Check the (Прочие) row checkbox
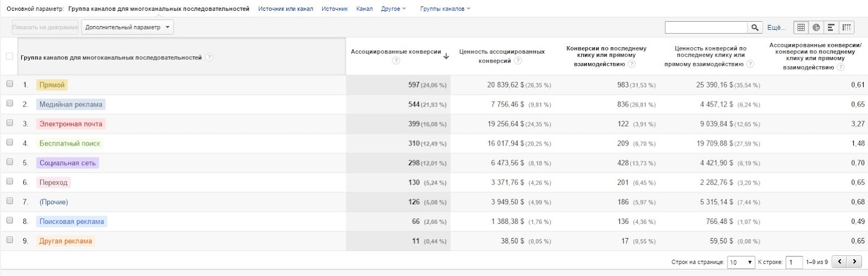This screenshot has height=276, width=868. [10, 201]
